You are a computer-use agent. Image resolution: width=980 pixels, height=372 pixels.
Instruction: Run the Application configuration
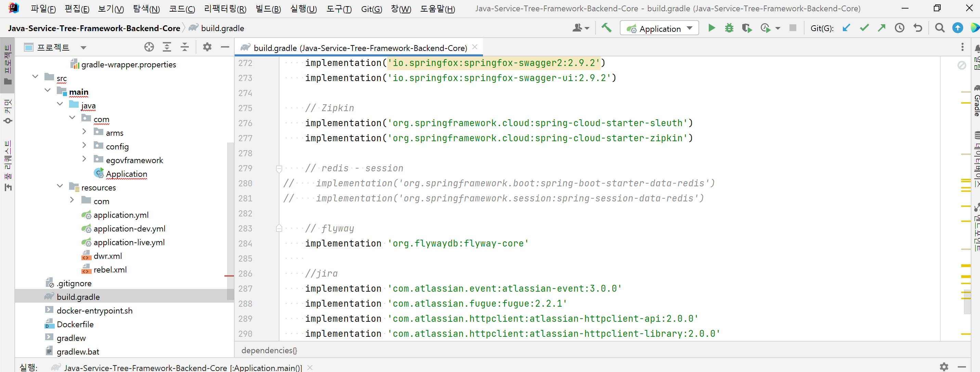pyautogui.click(x=711, y=28)
